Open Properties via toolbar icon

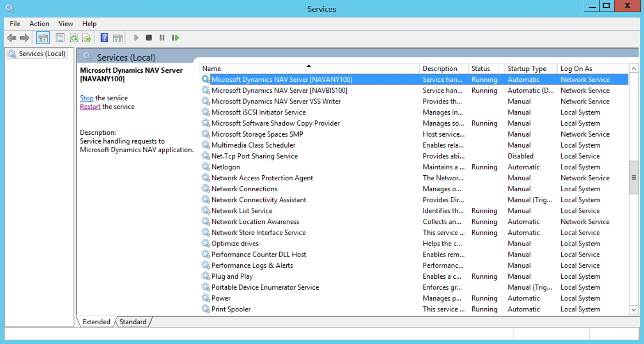[x=60, y=38]
